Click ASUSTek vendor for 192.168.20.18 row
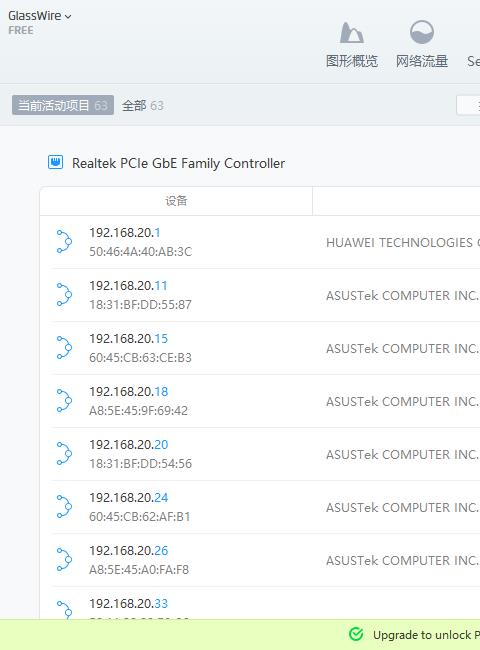The width and height of the screenshot is (480, 650). 402,402
